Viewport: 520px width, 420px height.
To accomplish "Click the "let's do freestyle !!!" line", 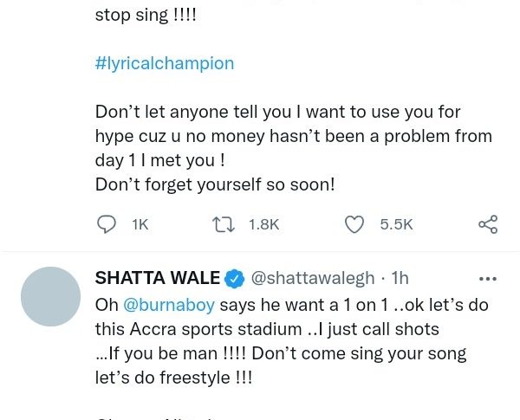I will (x=184, y=378).
